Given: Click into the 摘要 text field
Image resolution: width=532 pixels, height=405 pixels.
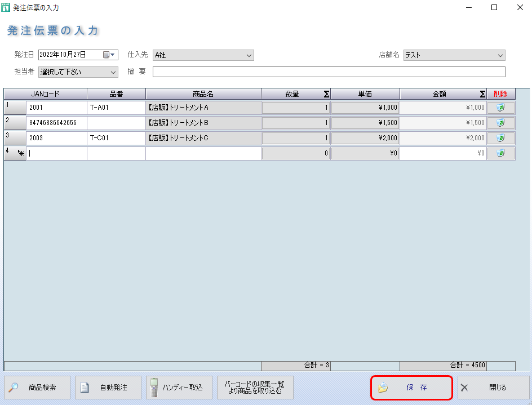Looking at the screenshot, I should (x=329, y=72).
